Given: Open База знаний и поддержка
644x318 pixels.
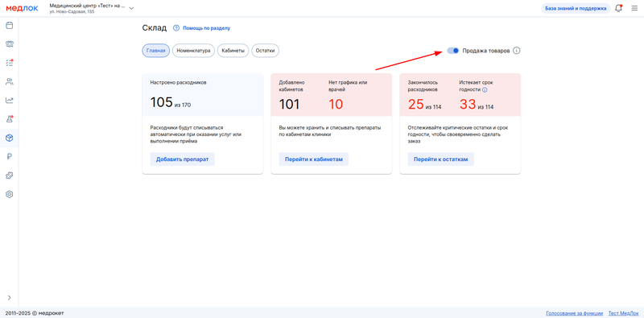Looking at the screenshot, I should pyautogui.click(x=576, y=8).
